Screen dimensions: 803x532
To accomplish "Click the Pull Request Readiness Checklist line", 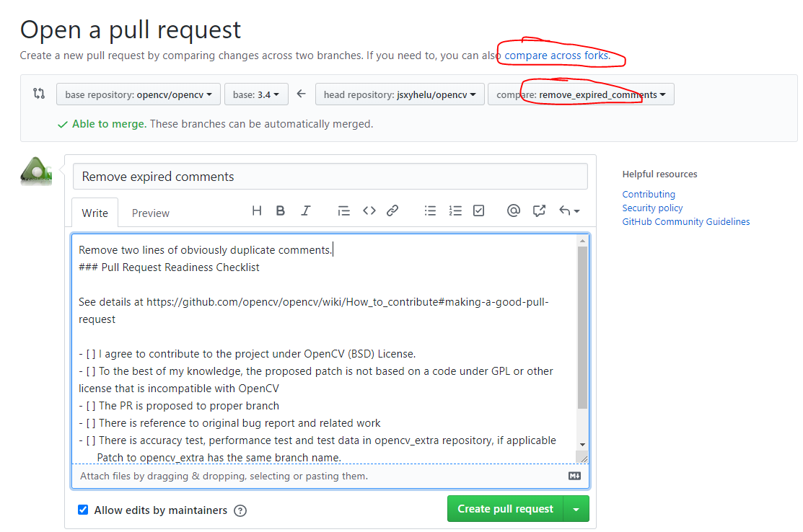I will 169,267.
